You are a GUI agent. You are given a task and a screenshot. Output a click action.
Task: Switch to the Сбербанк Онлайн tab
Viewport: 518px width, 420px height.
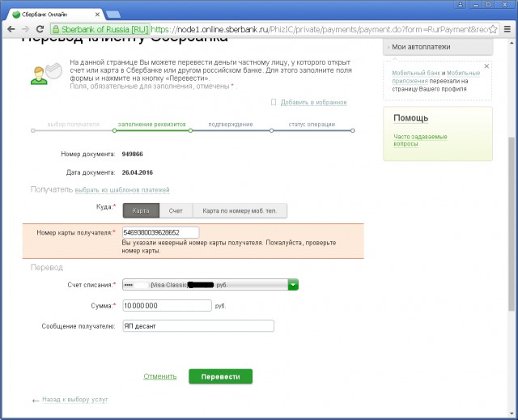point(54,15)
